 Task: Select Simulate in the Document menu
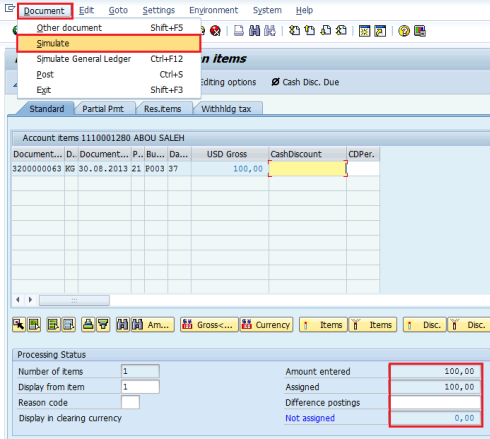[x=109, y=43]
